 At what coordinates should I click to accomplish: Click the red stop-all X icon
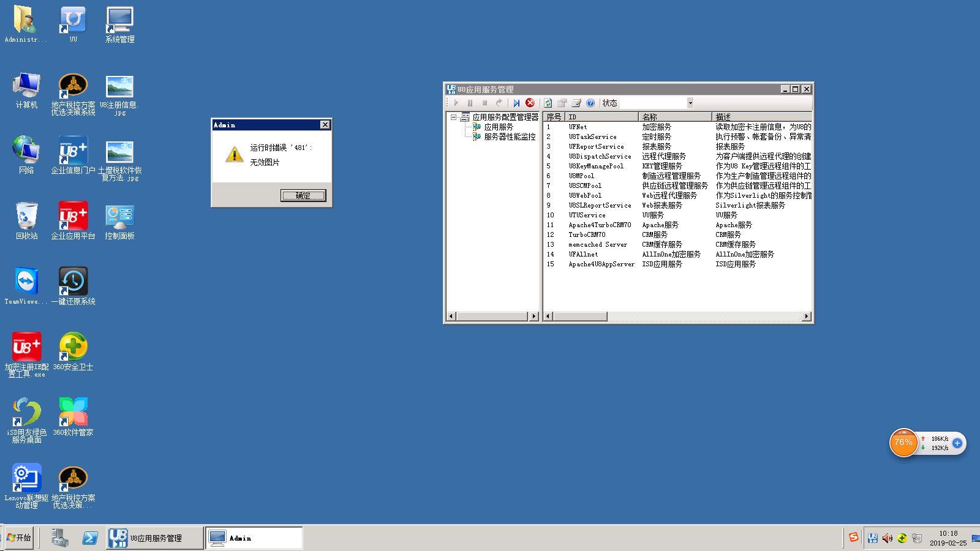tap(530, 103)
